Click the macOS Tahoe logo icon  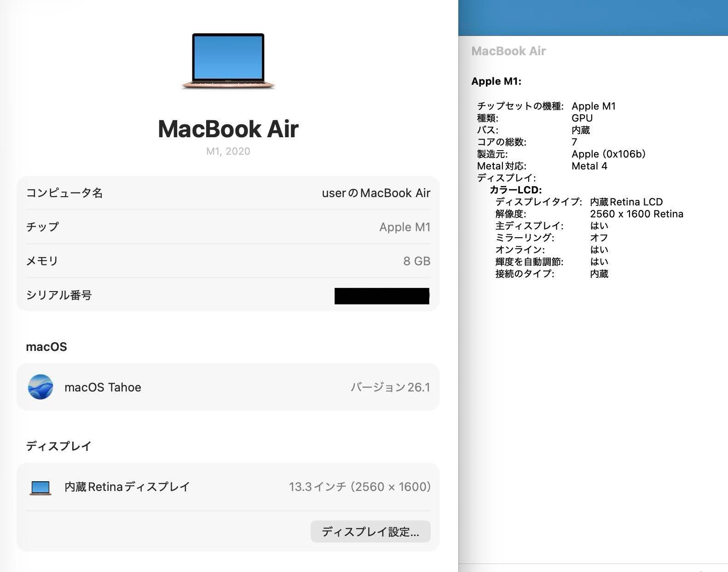pos(40,387)
